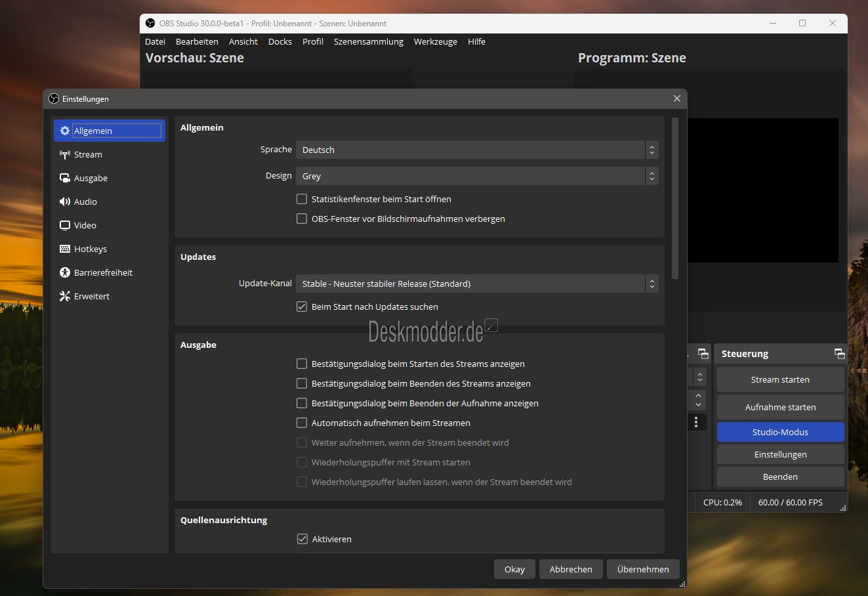Click the 60.00 / 60.00 FPS status text
The height and width of the screenshot is (596, 868).
click(790, 502)
